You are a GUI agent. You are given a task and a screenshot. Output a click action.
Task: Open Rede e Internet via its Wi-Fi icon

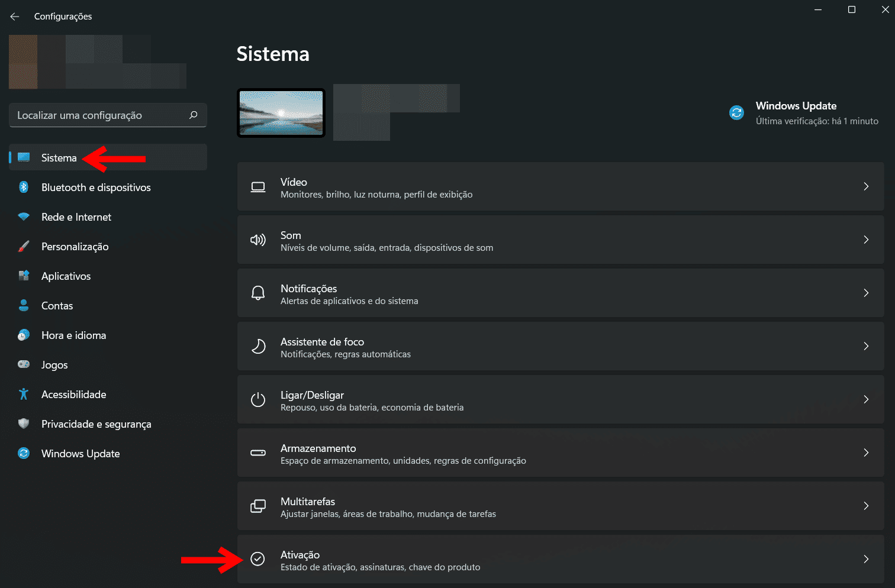click(24, 217)
